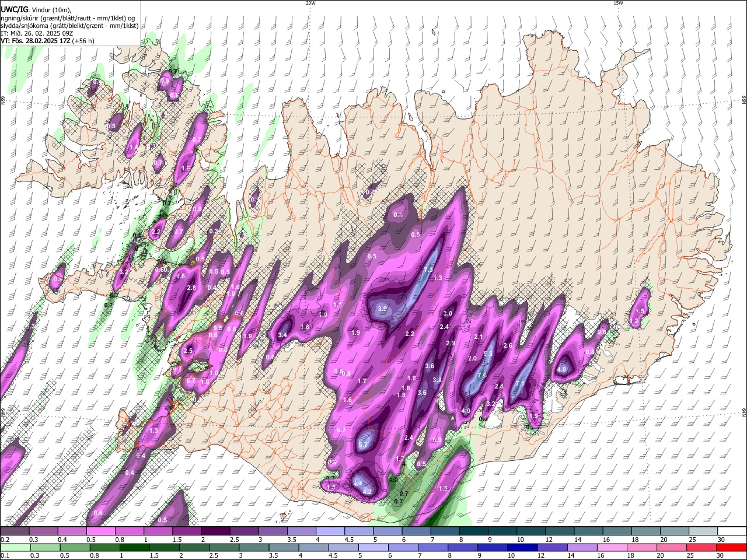The image size is (747, 560).
Task: Pick the lavender swatch between 4 and 4.5 on top legend row
Action: 330,531
